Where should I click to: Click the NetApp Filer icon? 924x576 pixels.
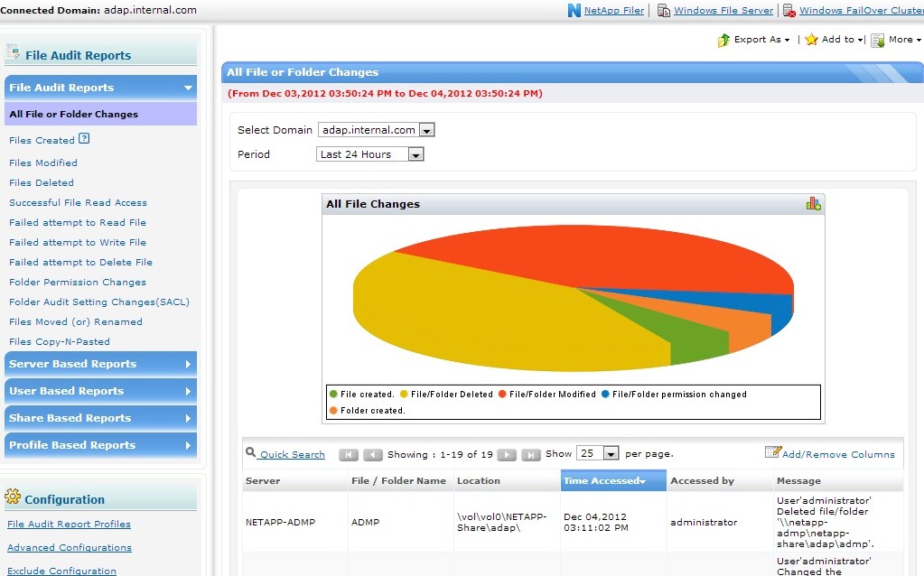(574, 11)
